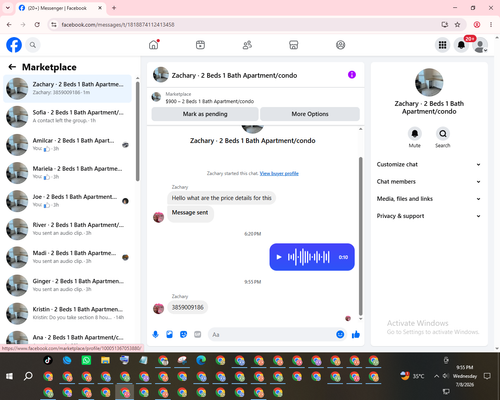Open River conversation in the list
Viewport: 500px width, 400px height.
point(67,229)
